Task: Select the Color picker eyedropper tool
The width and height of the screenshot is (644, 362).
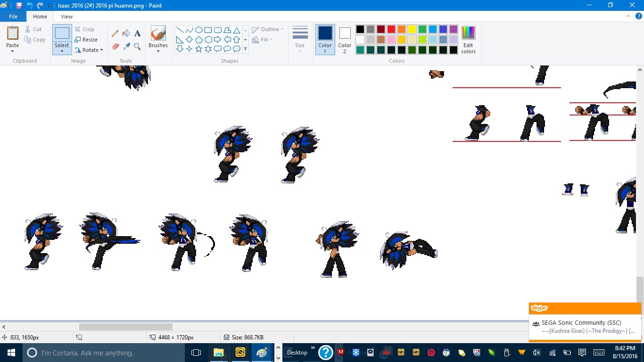Action: 126,46
